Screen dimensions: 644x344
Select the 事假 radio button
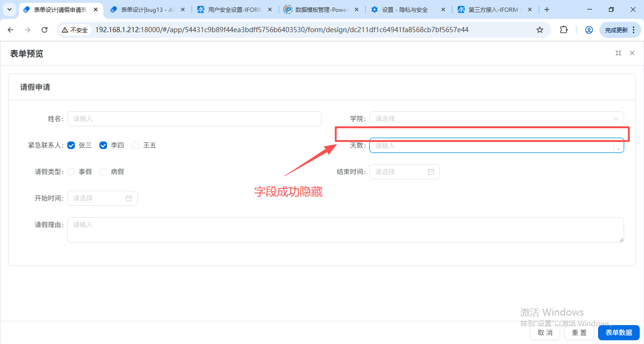(x=72, y=172)
